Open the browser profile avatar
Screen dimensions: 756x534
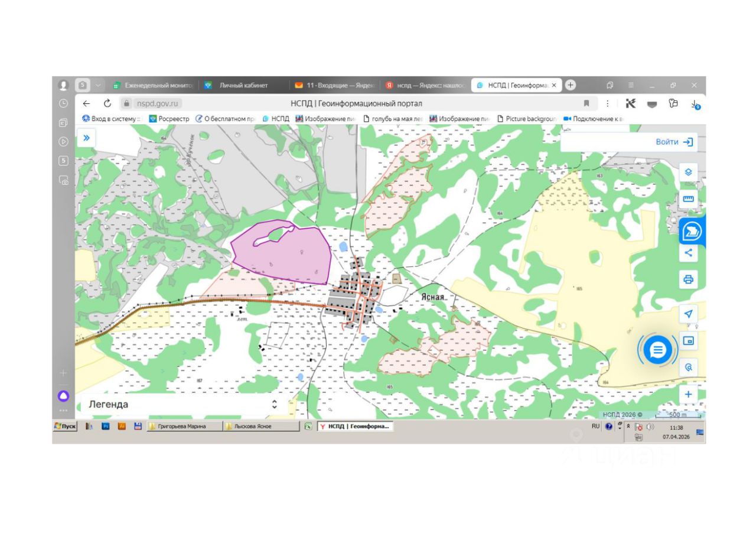pos(63,85)
